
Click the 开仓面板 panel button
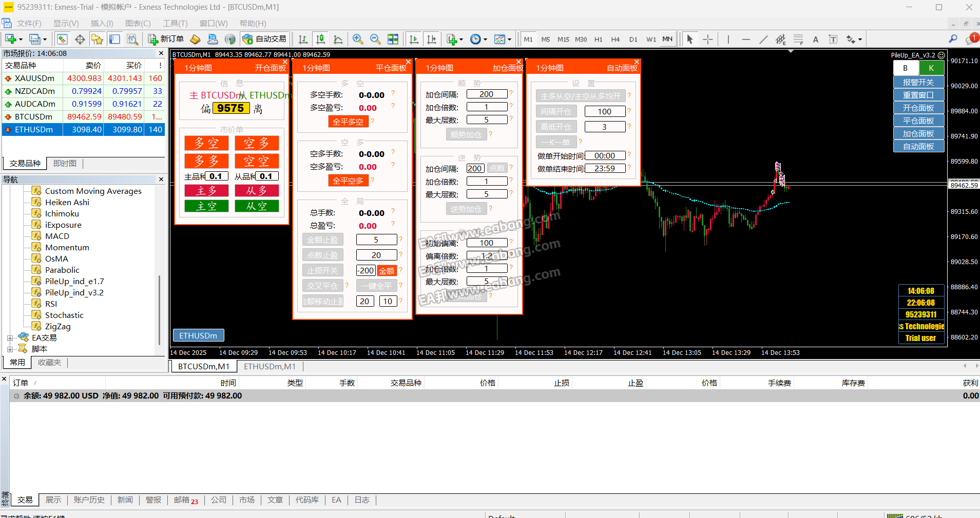click(918, 108)
